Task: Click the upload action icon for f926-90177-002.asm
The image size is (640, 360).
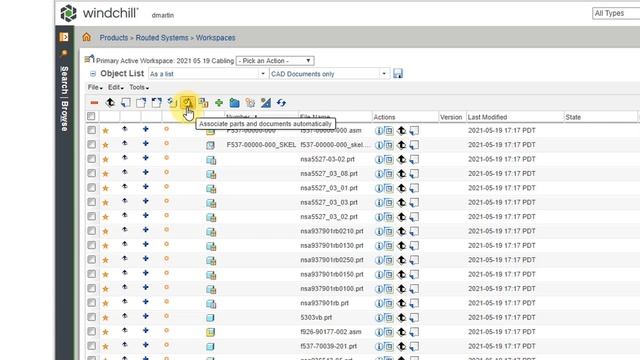Action: tap(402, 332)
